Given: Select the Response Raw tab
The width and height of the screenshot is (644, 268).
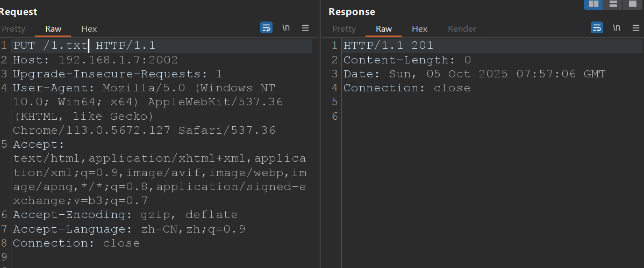Looking at the screenshot, I should 384,29.
